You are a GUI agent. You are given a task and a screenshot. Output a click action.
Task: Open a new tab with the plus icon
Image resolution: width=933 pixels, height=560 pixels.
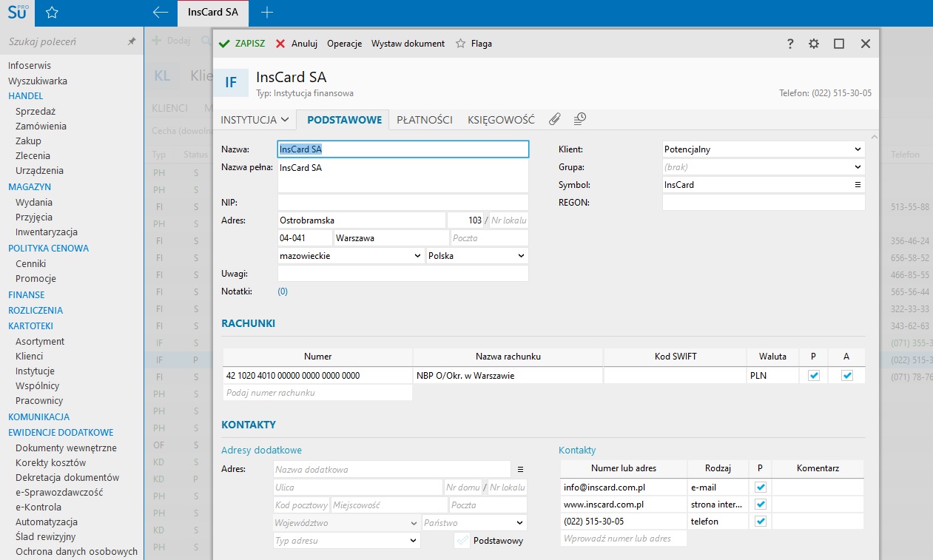(x=267, y=13)
